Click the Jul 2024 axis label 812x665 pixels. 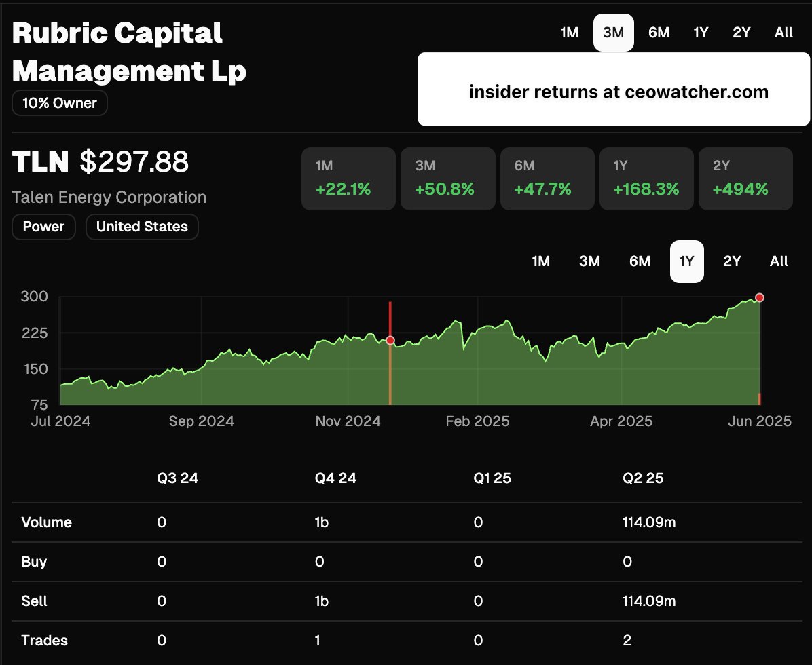pyautogui.click(x=60, y=421)
